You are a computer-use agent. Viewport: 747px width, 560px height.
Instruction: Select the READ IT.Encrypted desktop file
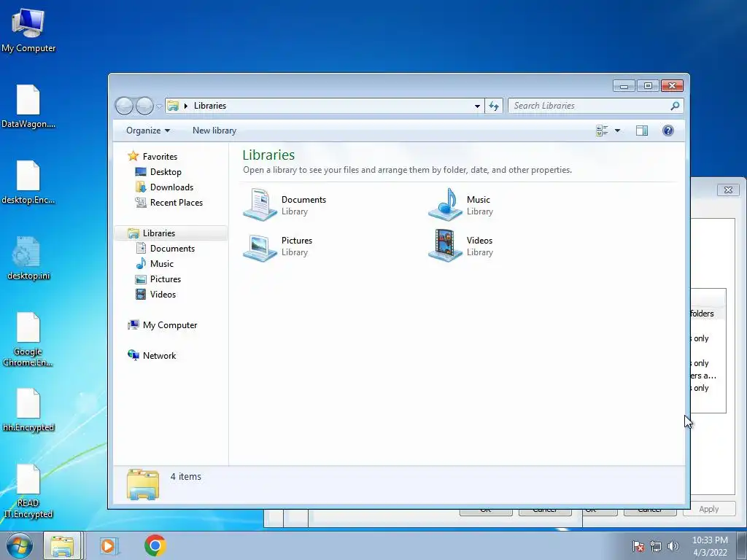[28, 491]
